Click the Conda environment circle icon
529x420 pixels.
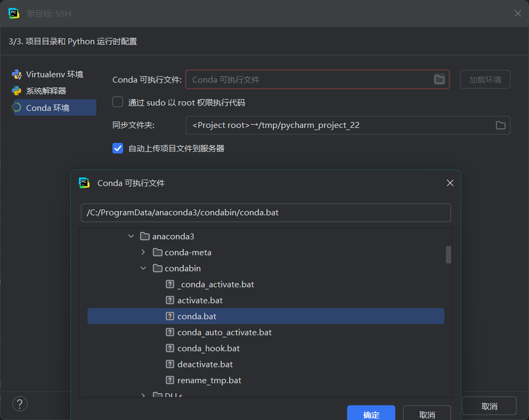coord(17,107)
